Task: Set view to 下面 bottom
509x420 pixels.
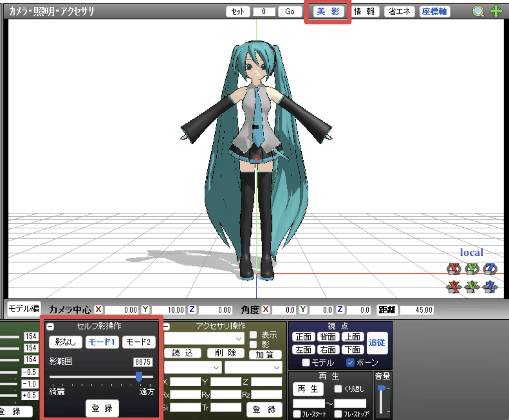Action: [352, 349]
